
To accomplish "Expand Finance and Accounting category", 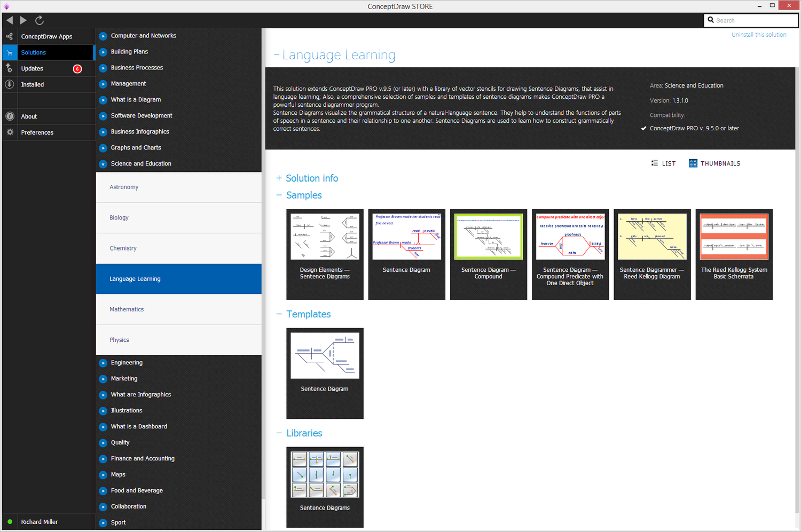I will pos(103,459).
